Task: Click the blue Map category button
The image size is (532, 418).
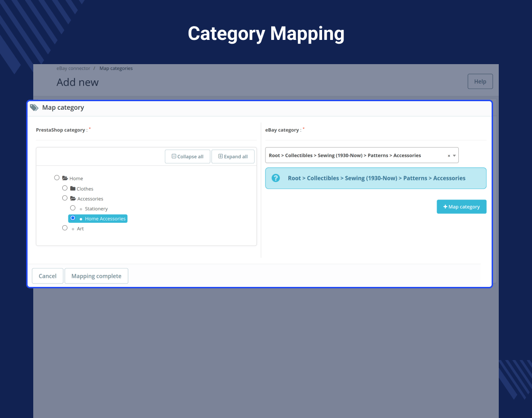Action: [461, 207]
